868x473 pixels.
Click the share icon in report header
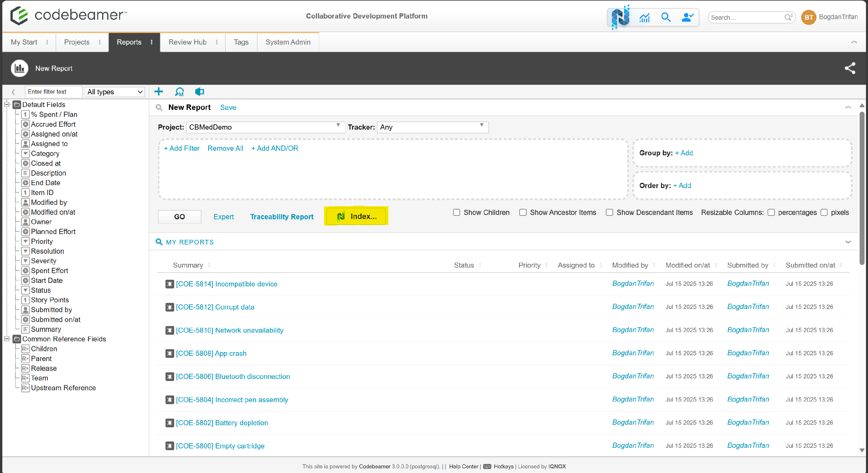(x=849, y=68)
